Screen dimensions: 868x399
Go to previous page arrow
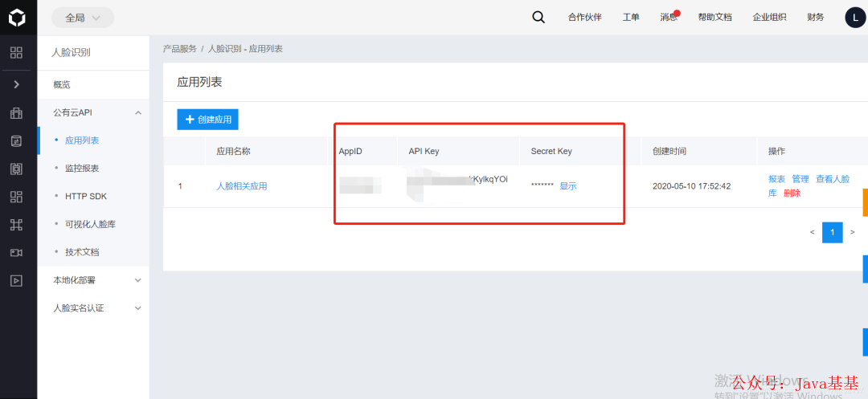tap(812, 232)
